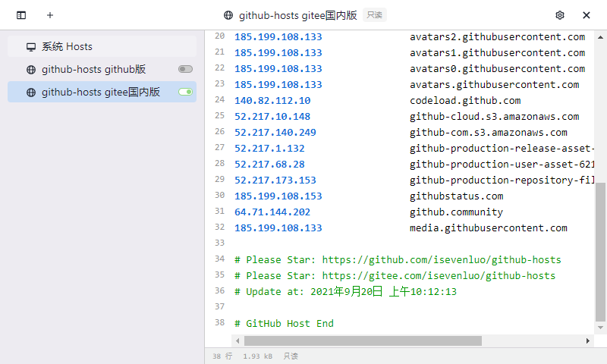Click the 38 行 line count in status bar
Screen dimensions: 607x364
tap(222, 356)
